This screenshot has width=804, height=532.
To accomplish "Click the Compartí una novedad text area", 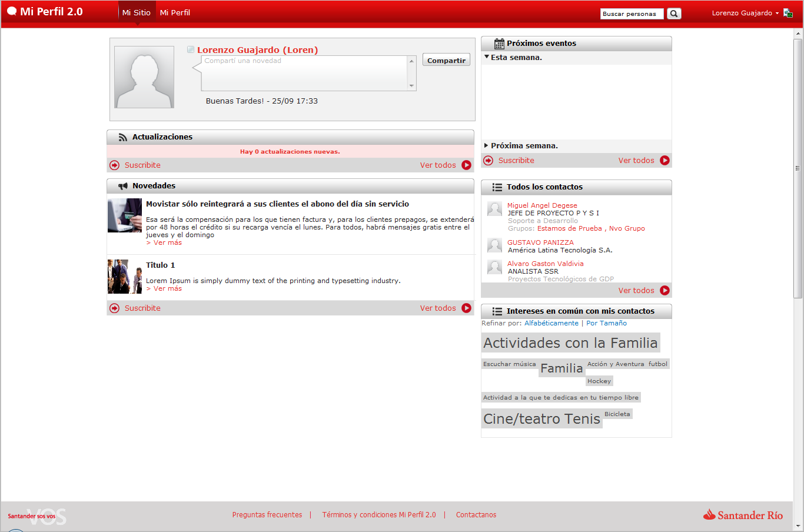I will [304, 74].
